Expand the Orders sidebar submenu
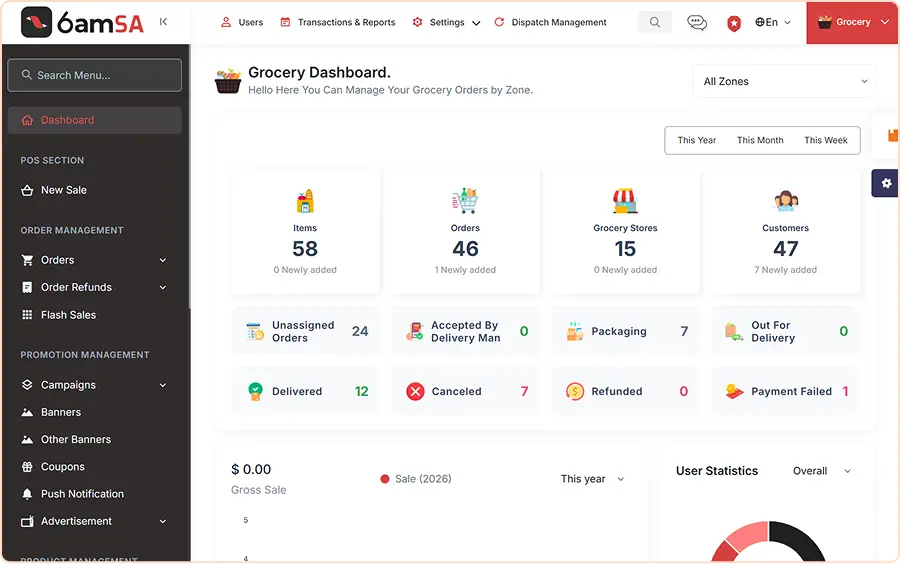 pyautogui.click(x=163, y=260)
